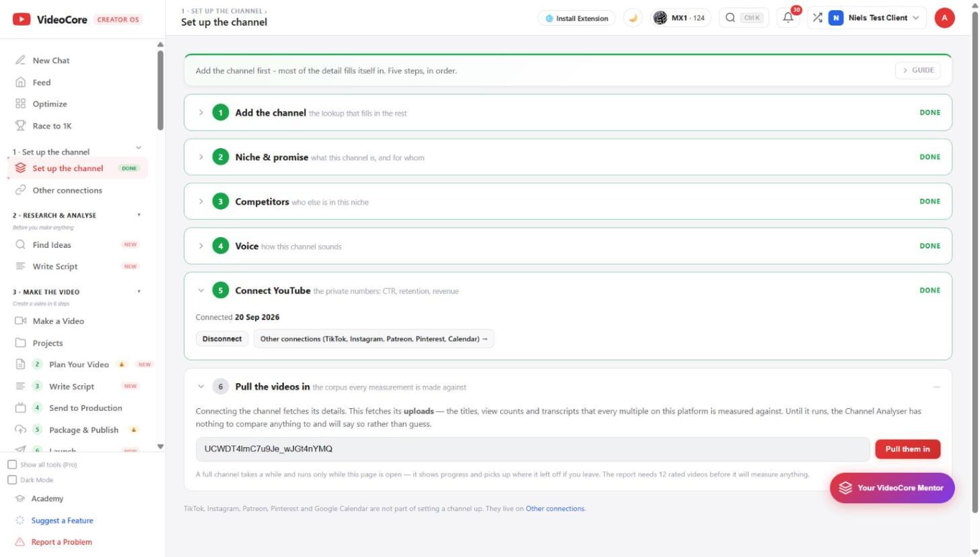Open the Ctrl K search box
980x557 pixels.
point(744,18)
